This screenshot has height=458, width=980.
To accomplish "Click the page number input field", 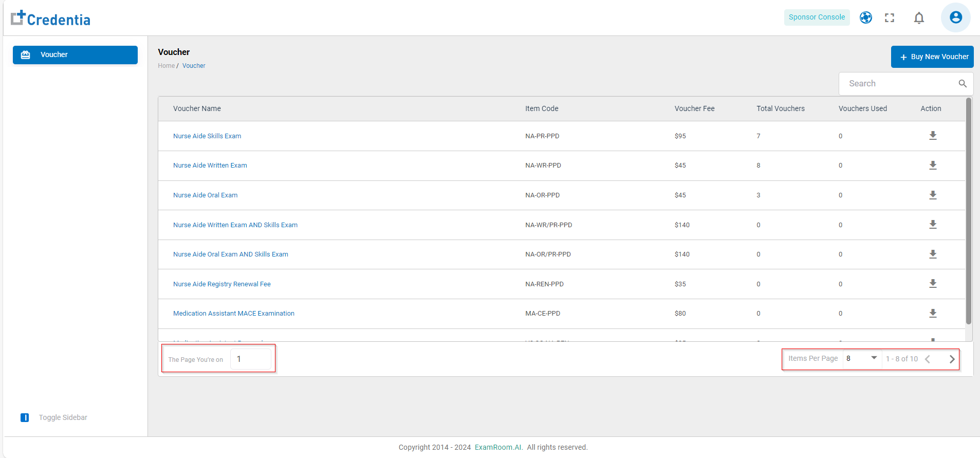I will click(x=251, y=359).
